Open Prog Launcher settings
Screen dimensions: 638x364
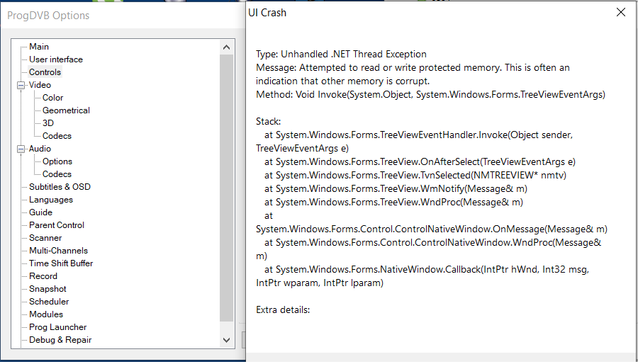point(57,327)
